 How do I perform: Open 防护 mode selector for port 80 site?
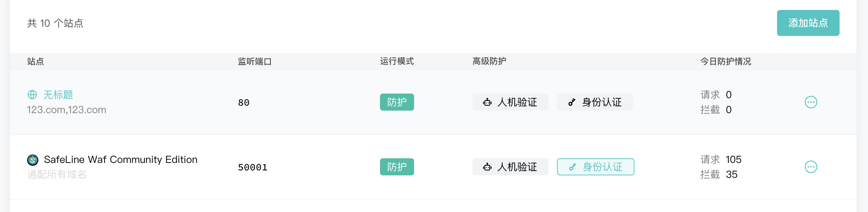pyautogui.click(x=397, y=102)
